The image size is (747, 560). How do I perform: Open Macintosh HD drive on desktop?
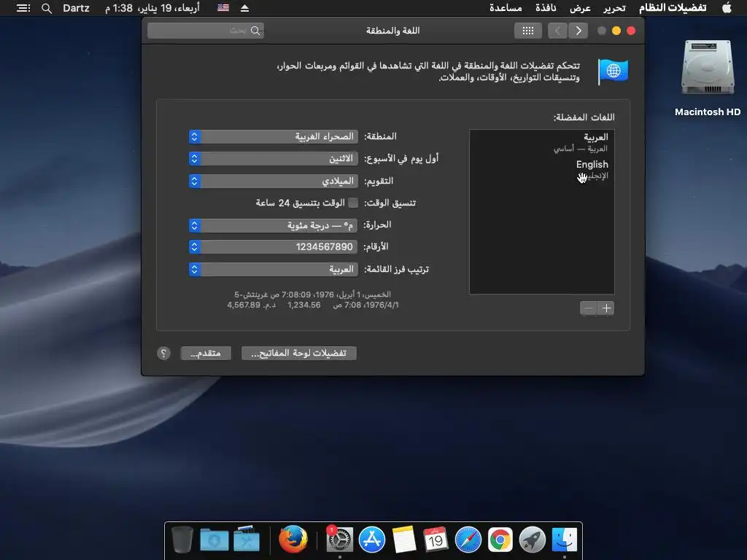(x=707, y=69)
